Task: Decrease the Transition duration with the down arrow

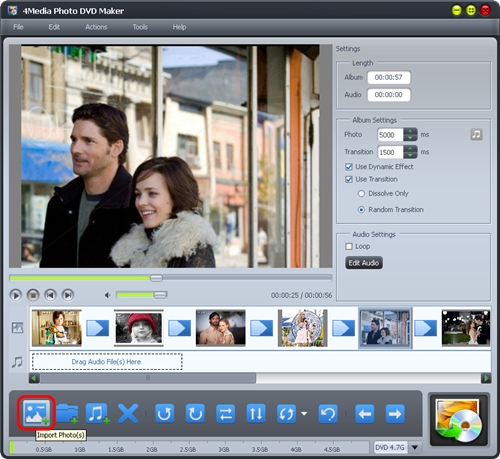Action: coord(410,155)
